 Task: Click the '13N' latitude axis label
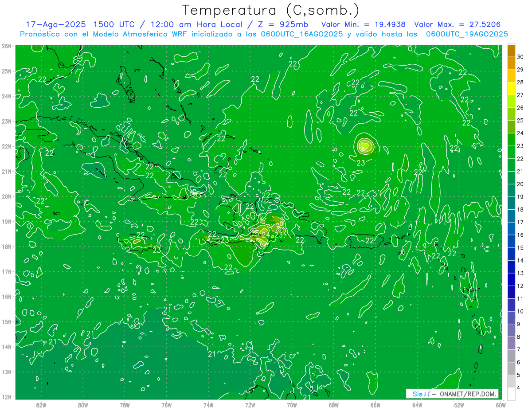click(x=7, y=372)
